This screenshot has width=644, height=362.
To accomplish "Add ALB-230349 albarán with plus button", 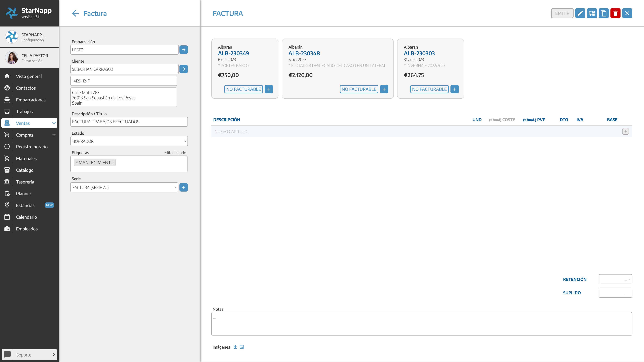I will pyautogui.click(x=269, y=89).
